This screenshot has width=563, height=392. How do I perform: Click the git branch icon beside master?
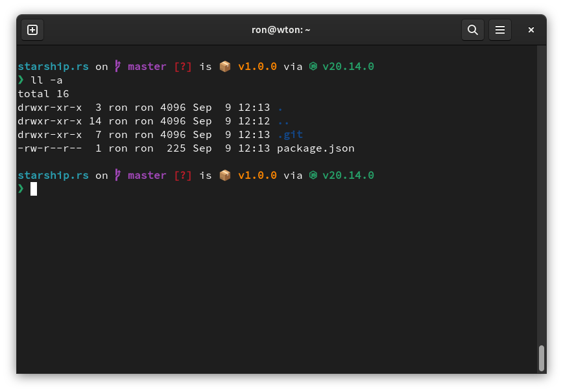117,66
